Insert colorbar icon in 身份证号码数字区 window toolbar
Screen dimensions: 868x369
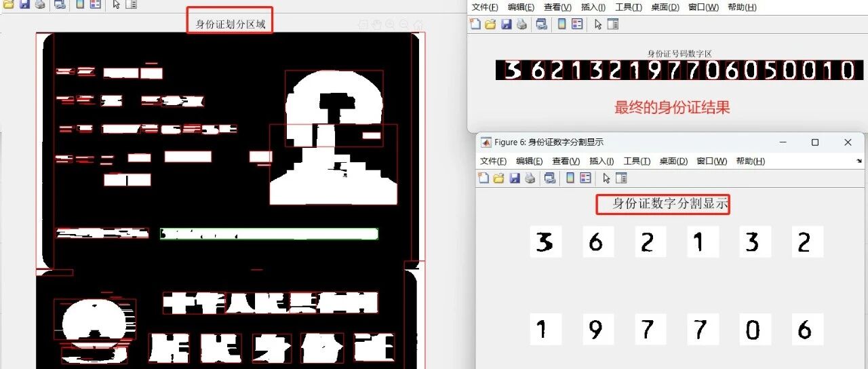tap(561, 24)
